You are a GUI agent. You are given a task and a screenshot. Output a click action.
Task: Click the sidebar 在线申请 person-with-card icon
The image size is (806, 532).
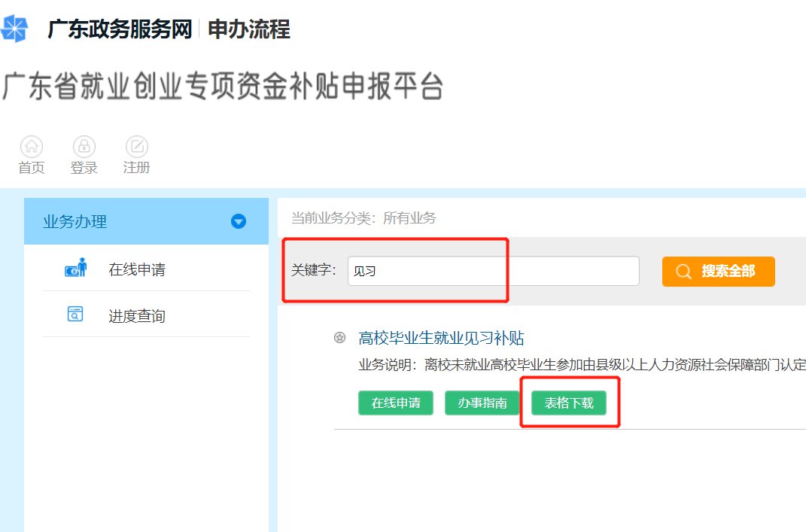[x=75, y=268]
